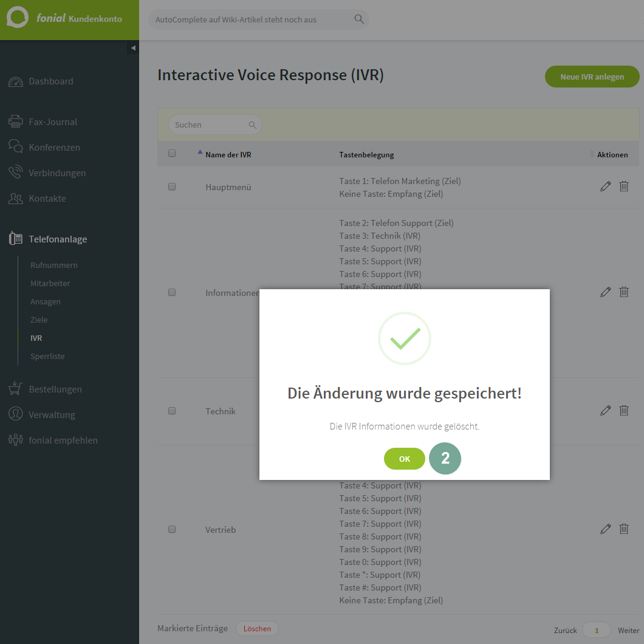Open the Kontakte people icon
Screen dimensions: 644x644
tap(16, 199)
